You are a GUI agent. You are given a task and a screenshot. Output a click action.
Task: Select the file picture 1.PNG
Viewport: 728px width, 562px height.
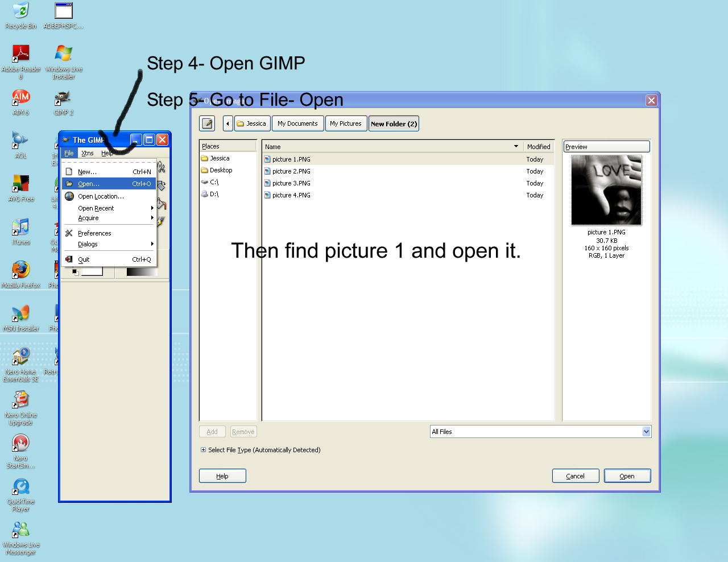pos(408,159)
